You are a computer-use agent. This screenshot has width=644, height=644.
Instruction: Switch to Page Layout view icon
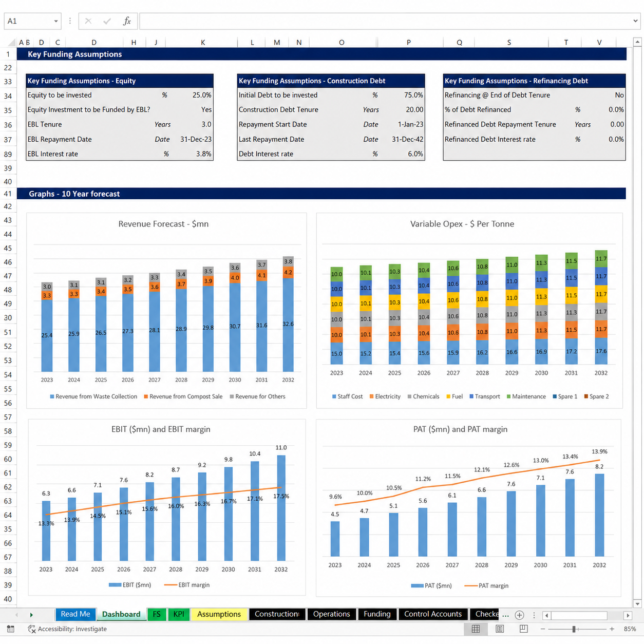[500, 629]
